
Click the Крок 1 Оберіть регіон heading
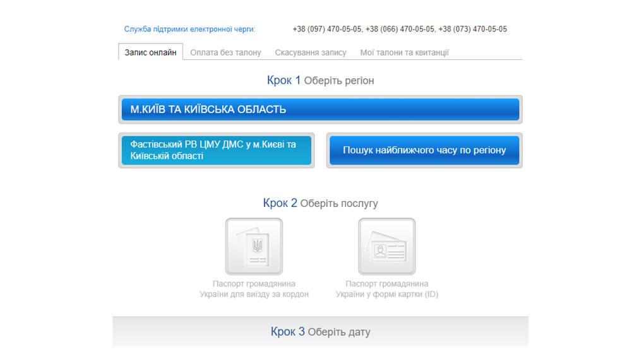click(x=320, y=81)
